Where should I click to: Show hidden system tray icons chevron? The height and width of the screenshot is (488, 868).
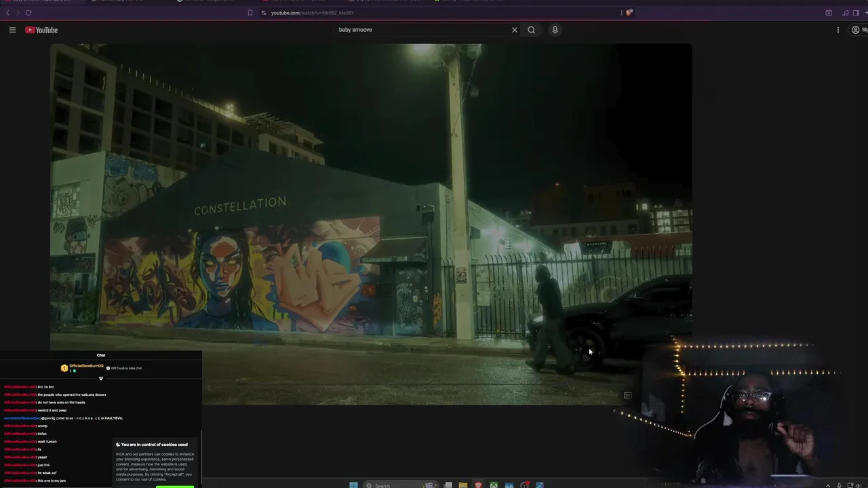[x=828, y=485]
